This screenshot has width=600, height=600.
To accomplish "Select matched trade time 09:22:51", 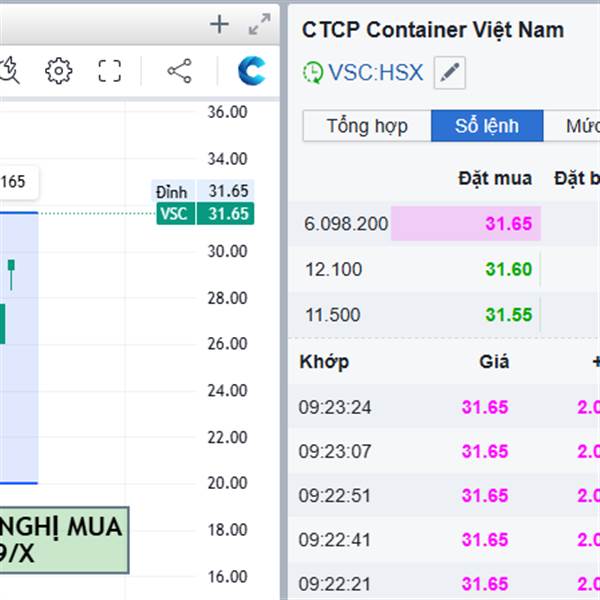I will click(335, 496).
